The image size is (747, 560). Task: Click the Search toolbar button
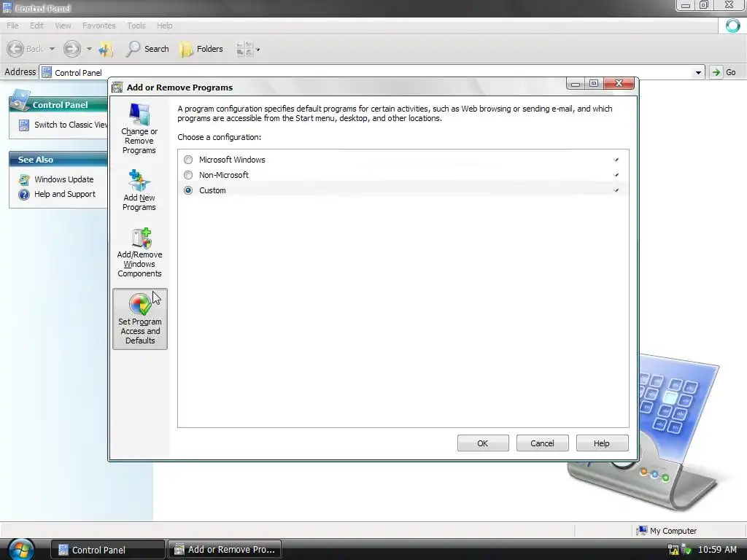click(x=147, y=49)
